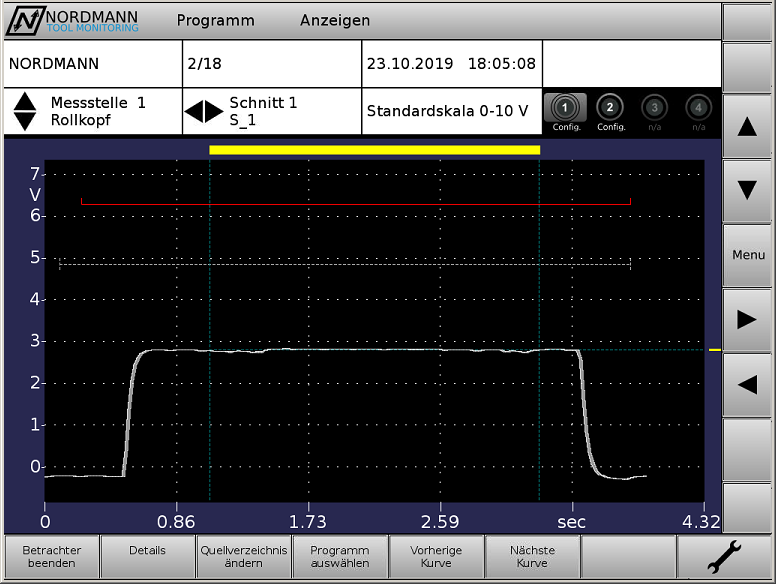Click the left arrow sidebar button
This screenshot has height=584, width=776.
(x=747, y=384)
